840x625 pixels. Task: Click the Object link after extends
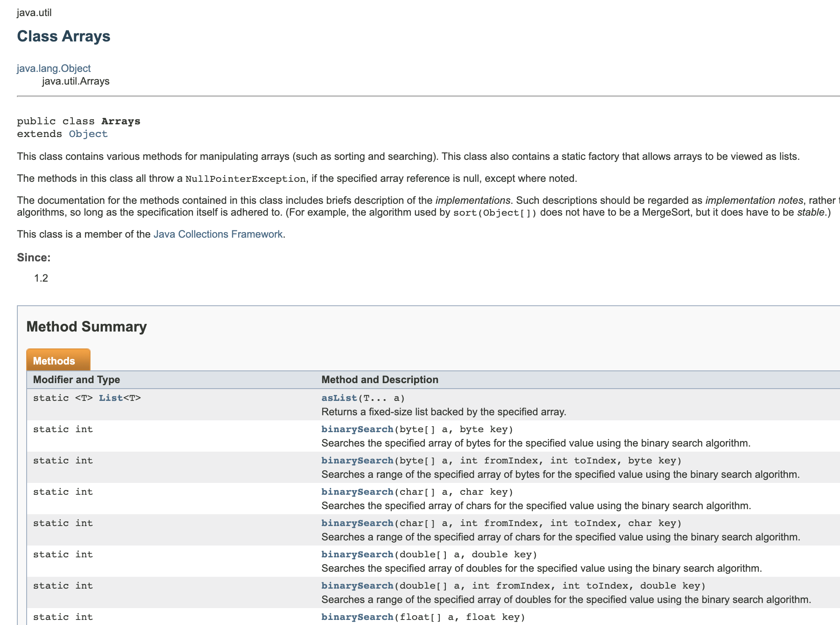coord(88,134)
